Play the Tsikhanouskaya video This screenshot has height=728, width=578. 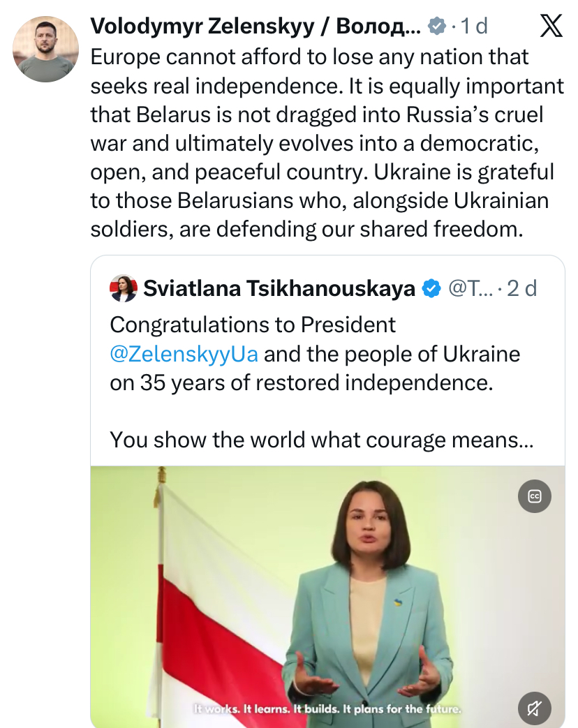pyautogui.click(x=328, y=597)
